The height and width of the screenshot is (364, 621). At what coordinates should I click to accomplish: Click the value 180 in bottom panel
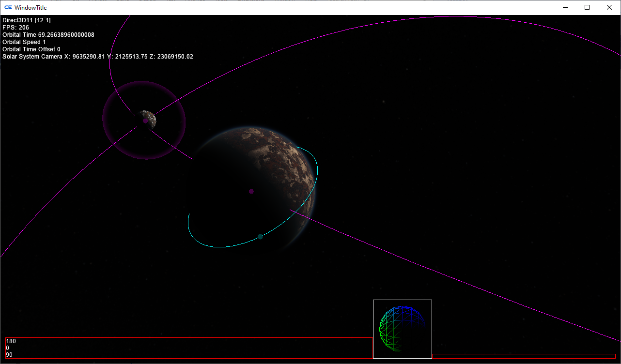pyautogui.click(x=11, y=341)
